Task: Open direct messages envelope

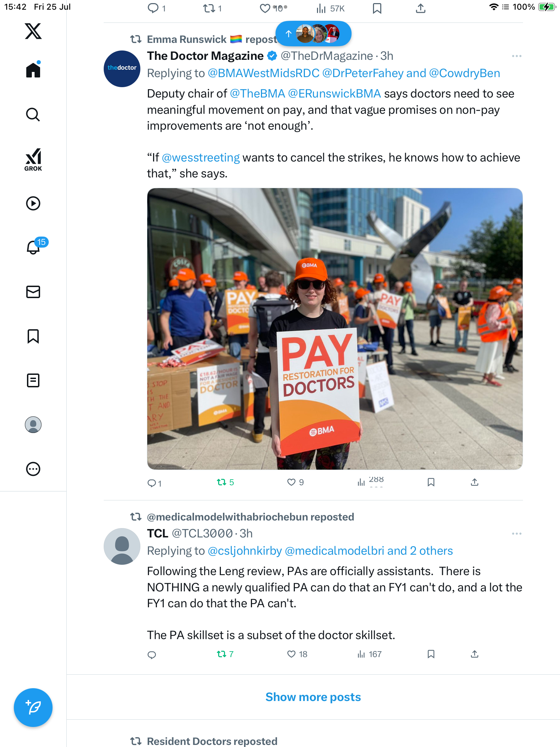Action: point(33,292)
